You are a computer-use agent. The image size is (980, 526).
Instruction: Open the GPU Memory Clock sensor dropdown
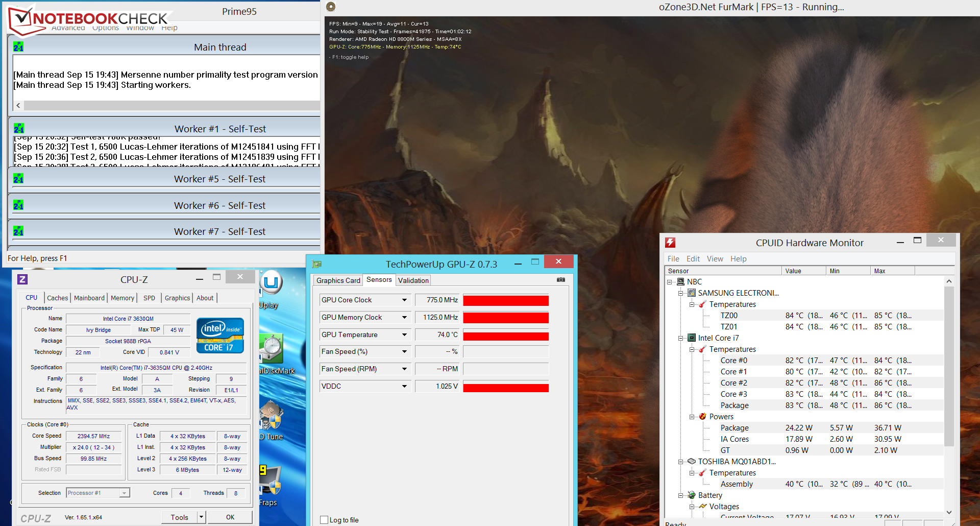404,317
